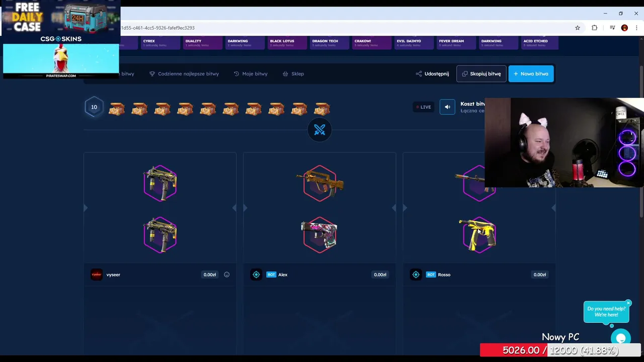
Task: Click the crossed swords battle icon
Action: (x=319, y=130)
